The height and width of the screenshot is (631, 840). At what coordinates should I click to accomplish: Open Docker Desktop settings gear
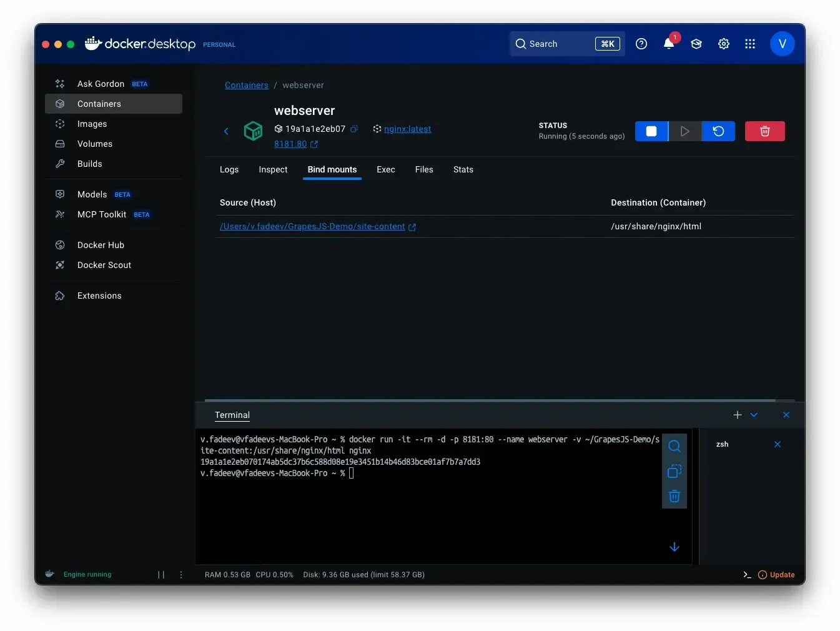click(x=724, y=44)
